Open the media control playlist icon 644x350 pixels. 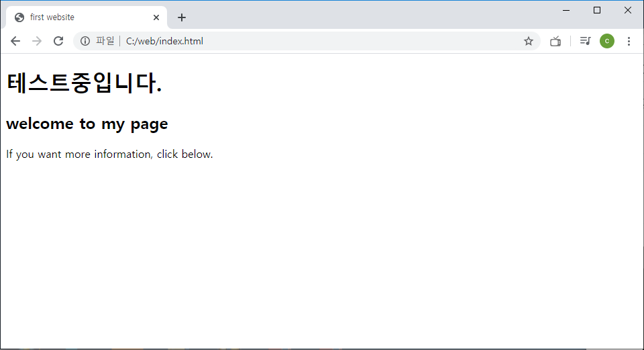tap(585, 41)
